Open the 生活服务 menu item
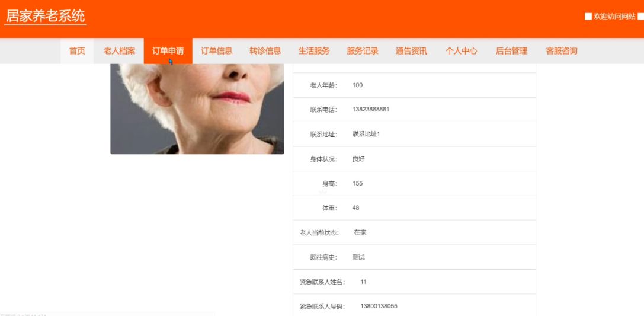The height and width of the screenshot is (316, 644). (x=314, y=51)
